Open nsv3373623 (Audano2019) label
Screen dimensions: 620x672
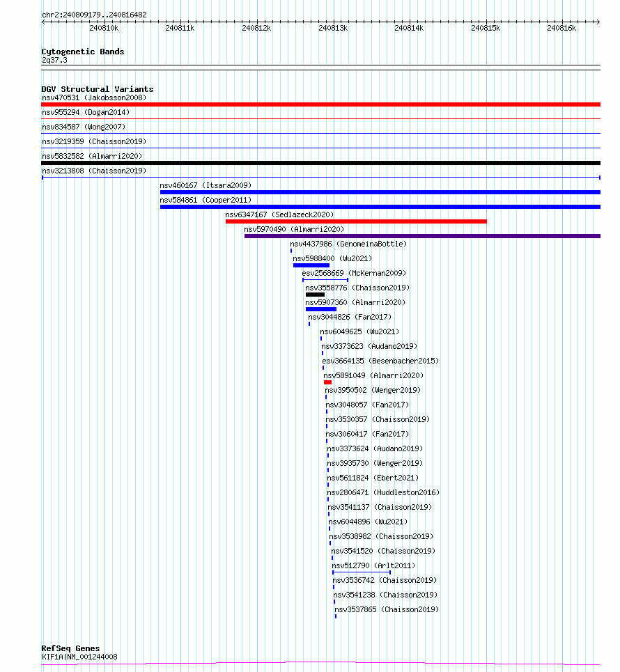369,345
